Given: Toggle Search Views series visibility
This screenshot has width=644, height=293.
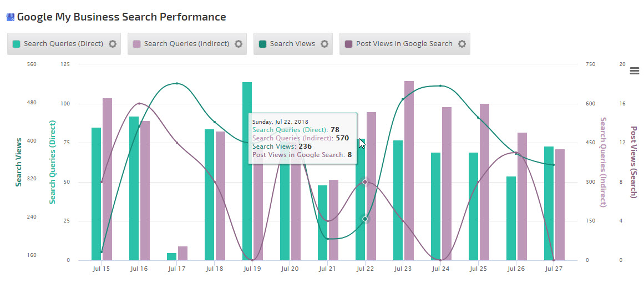Looking at the screenshot, I should point(292,44).
